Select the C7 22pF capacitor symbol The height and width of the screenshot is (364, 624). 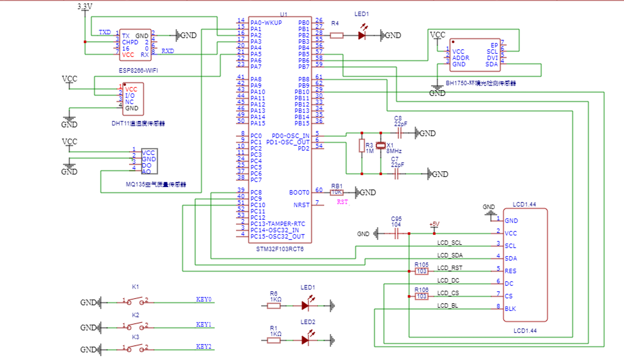point(396,174)
